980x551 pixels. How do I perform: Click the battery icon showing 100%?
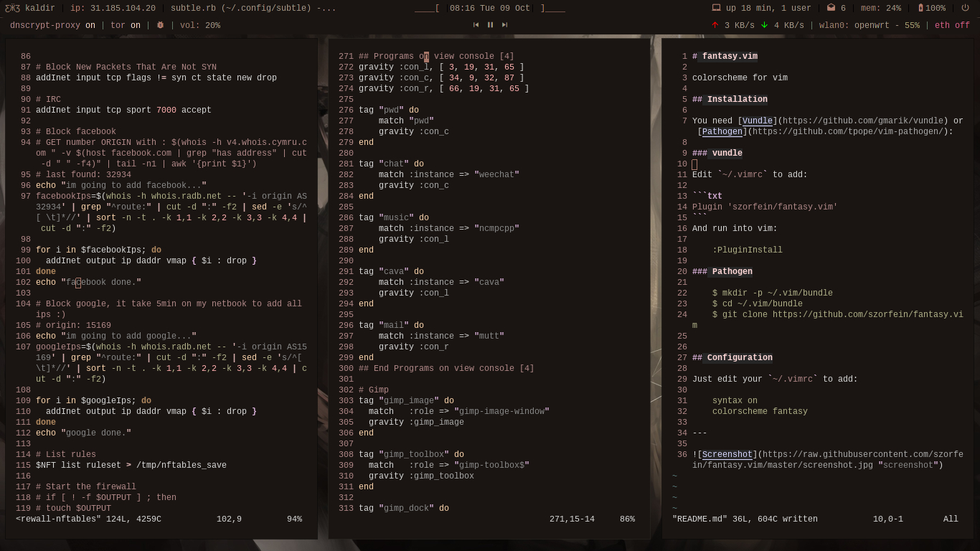[920, 8]
